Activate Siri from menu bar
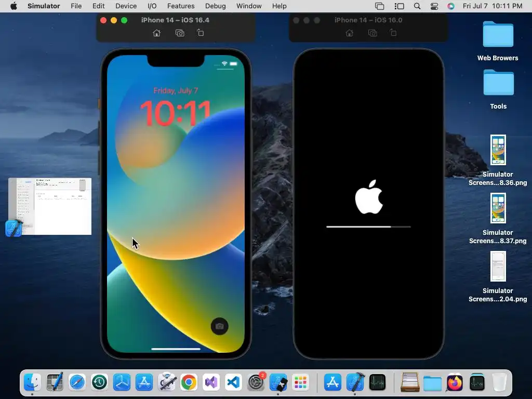The image size is (532, 399). 450,6
